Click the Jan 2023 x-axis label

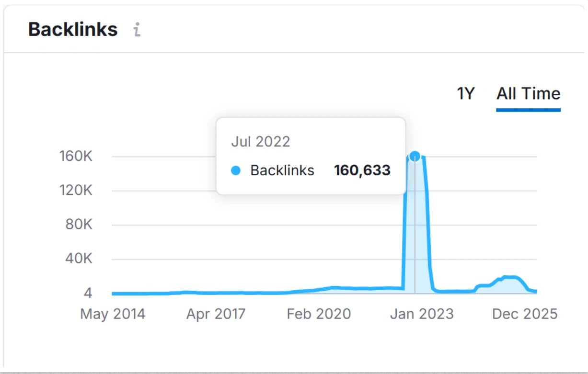pos(422,314)
